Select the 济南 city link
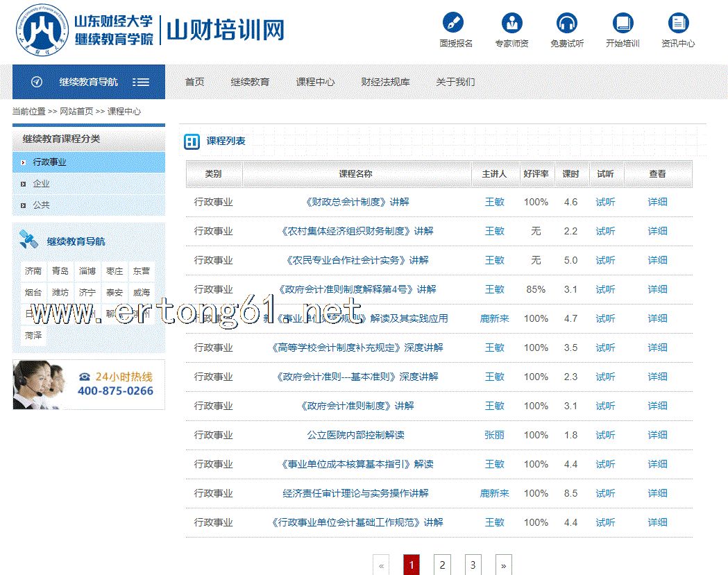The height and width of the screenshot is (575, 728). pyautogui.click(x=33, y=271)
